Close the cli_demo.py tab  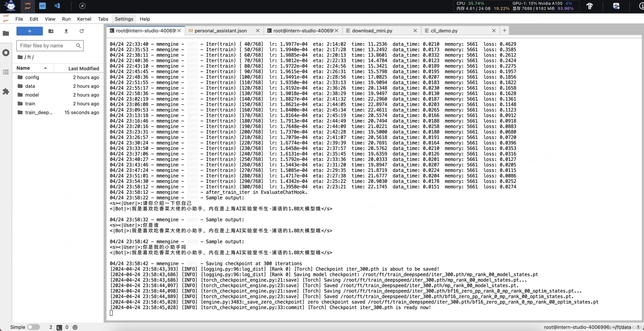click(493, 30)
